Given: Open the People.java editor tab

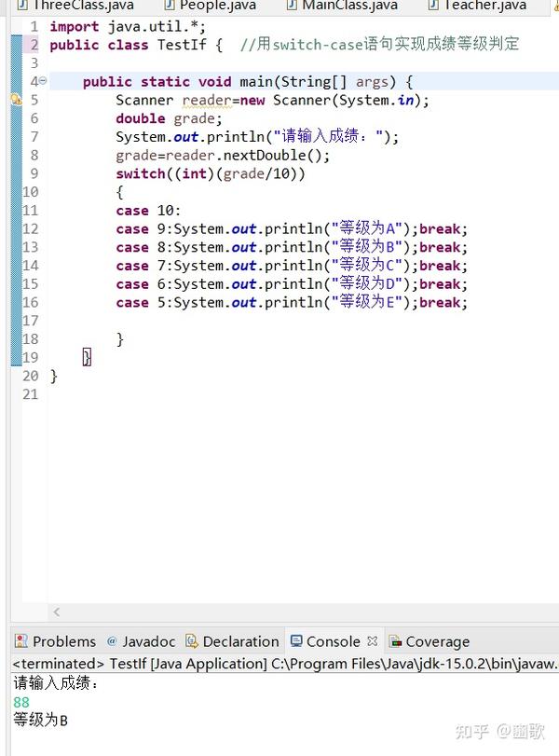Looking at the screenshot, I should [x=211, y=6].
